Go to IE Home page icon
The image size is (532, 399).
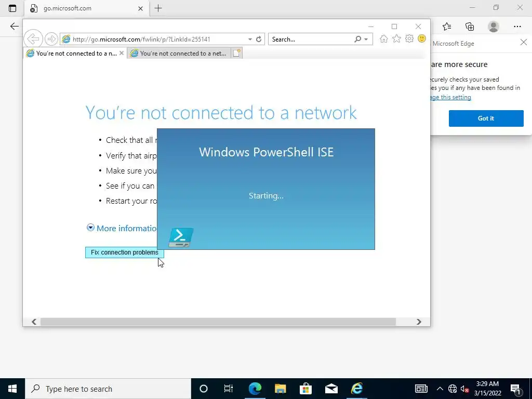(x=384, y=38)
